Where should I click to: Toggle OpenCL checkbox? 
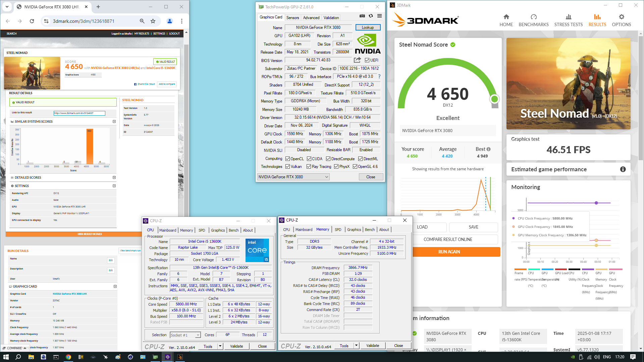tap(287, 159)
